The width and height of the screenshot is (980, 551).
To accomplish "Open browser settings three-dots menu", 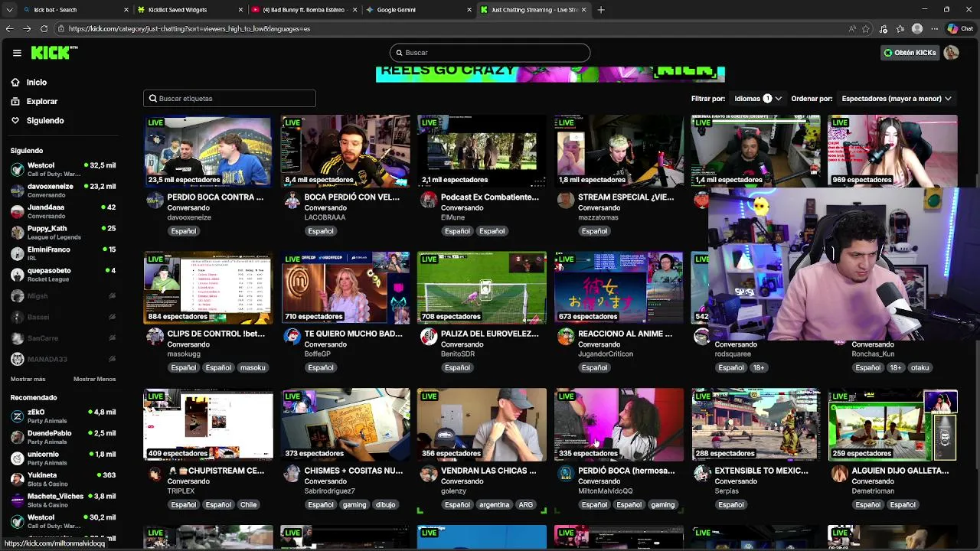I will click(x=934, y=28).
